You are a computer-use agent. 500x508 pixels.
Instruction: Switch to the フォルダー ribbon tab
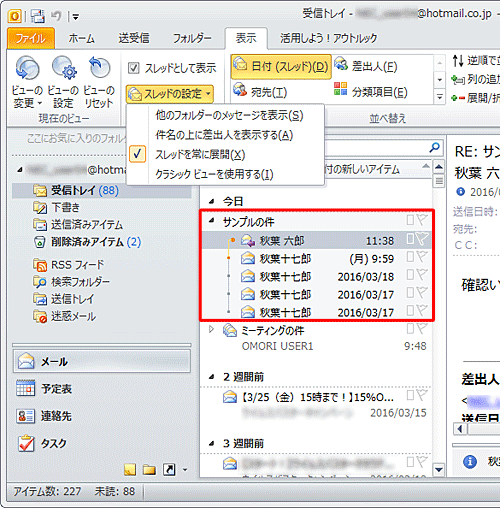[x=192, y=38]
